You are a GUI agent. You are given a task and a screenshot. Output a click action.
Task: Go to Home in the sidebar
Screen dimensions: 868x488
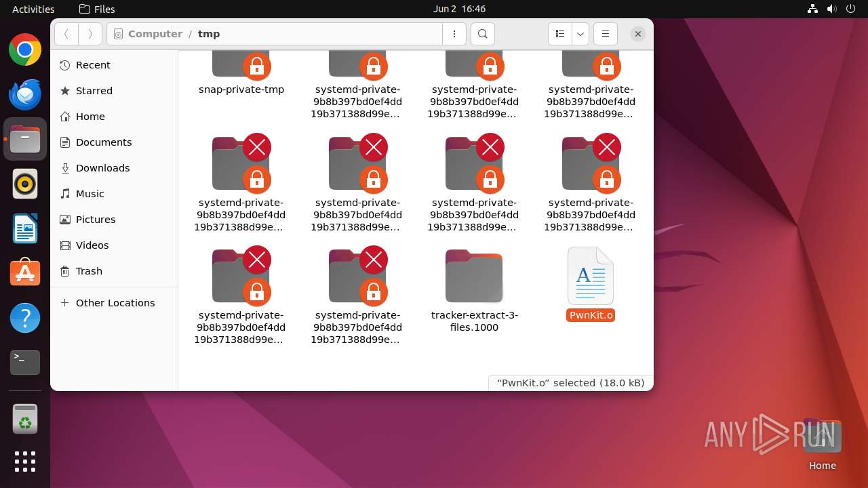pos(114,117)
